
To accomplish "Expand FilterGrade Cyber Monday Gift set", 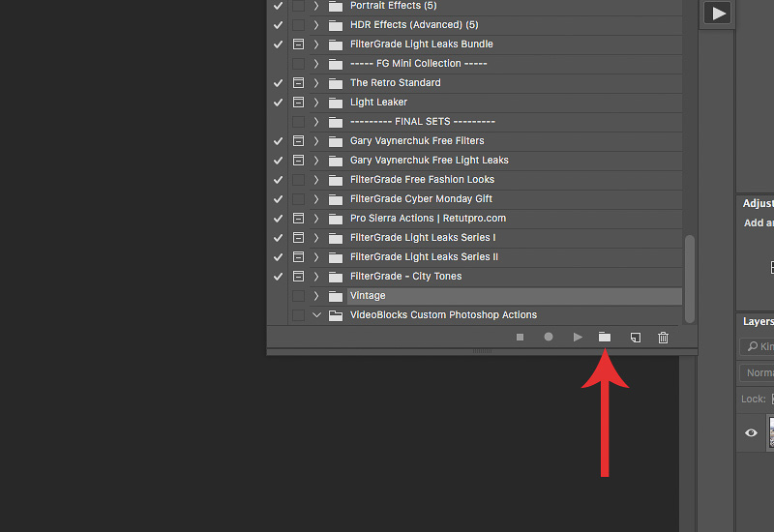I will [x=316, y=199].
